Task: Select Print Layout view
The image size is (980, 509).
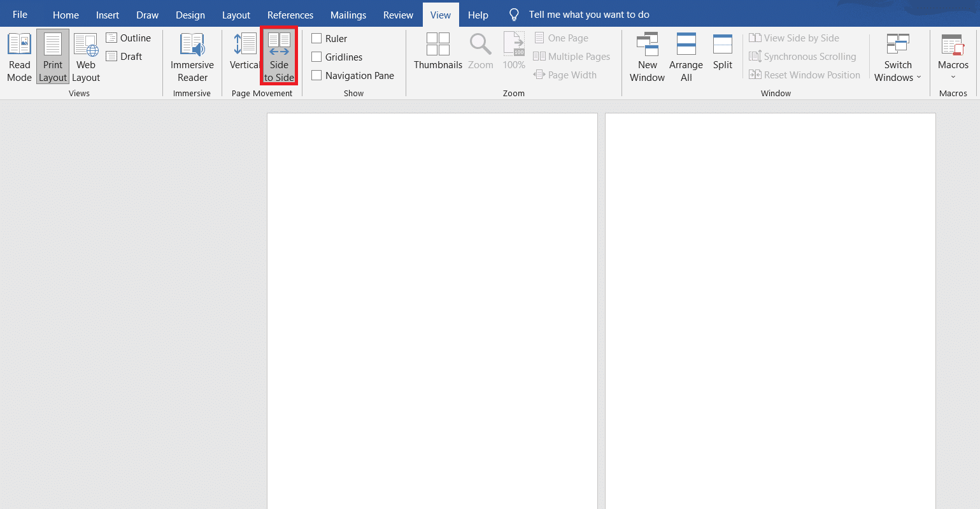Action: pyautogui.click(x=53, y=57)
